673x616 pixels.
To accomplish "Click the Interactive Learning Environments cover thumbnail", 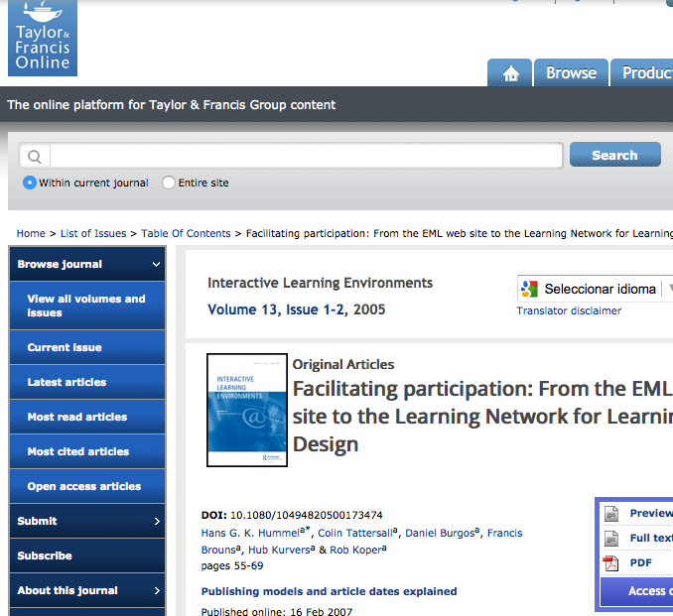I will pos(247,410).
